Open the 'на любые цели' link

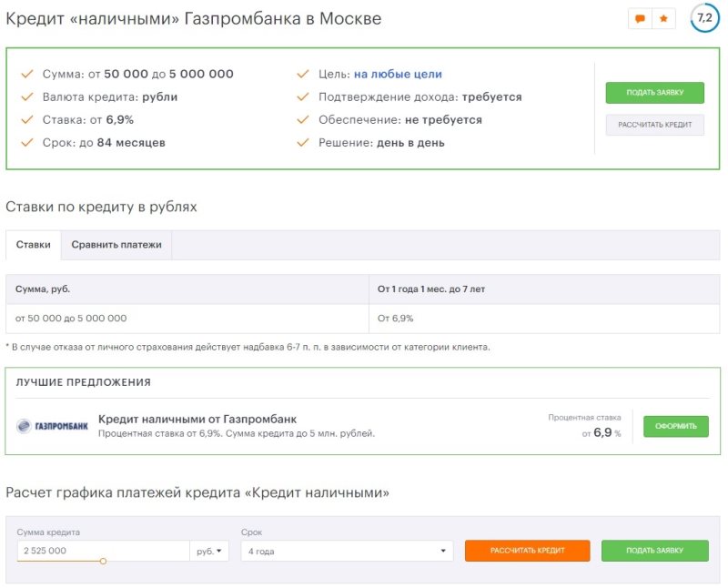pyautogui.click(x=398, y=74)
